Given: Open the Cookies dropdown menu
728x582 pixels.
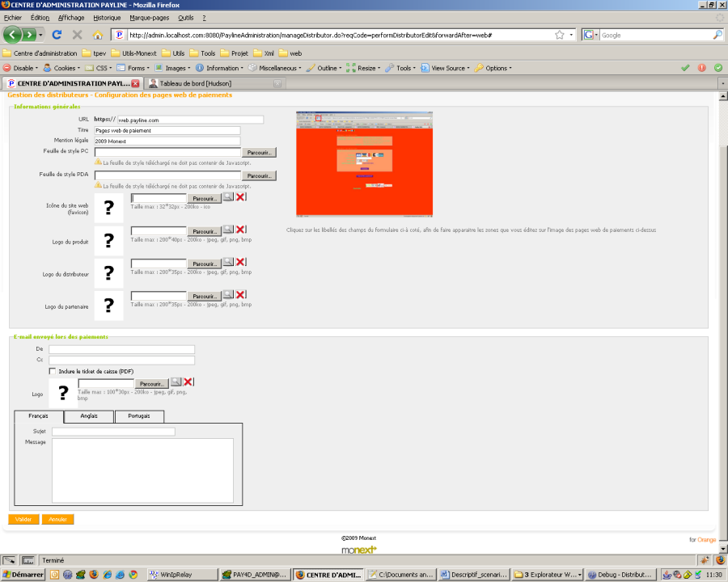Looking at the screenshot, I should click(x=61, y=68).
